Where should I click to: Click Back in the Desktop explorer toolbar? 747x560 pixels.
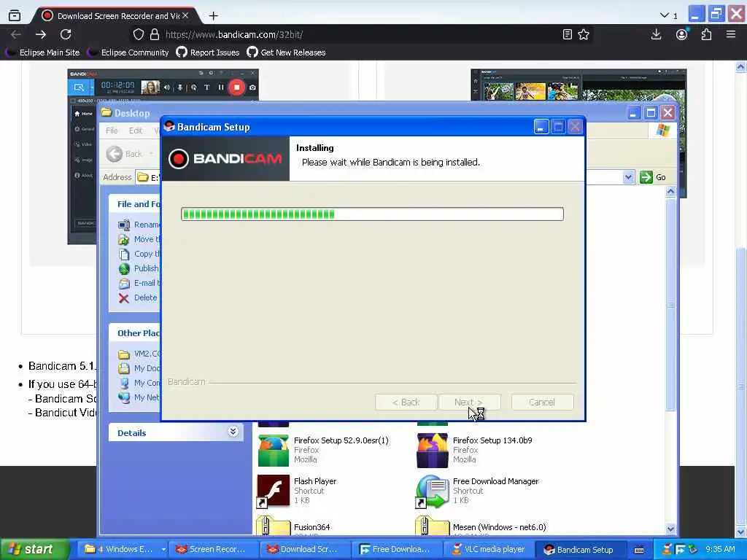[124, 154]
